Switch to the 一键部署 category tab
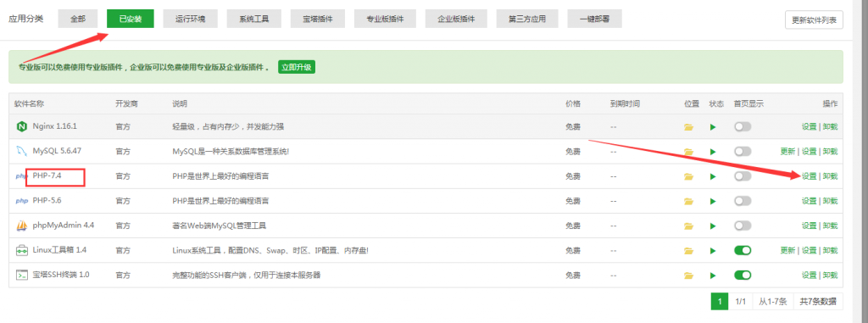The width and height of the screenshot is (868, 323). [x=594, y=19]
